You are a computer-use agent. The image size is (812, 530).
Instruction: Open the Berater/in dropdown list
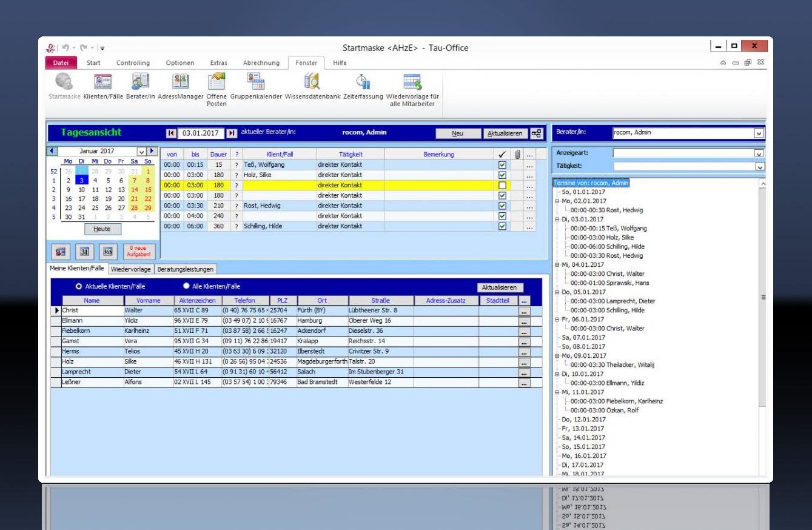(x=759, y=133)
